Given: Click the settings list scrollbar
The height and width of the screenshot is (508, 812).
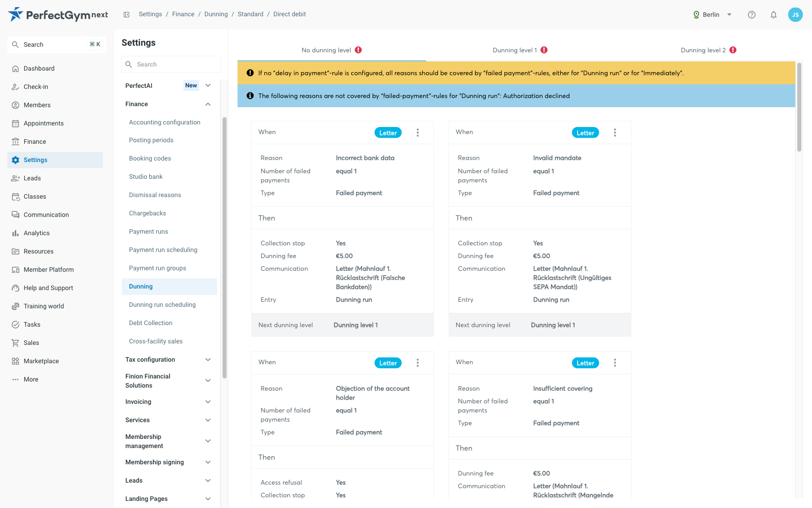Looking at the screenshot, I should click(x=224, y=247).
